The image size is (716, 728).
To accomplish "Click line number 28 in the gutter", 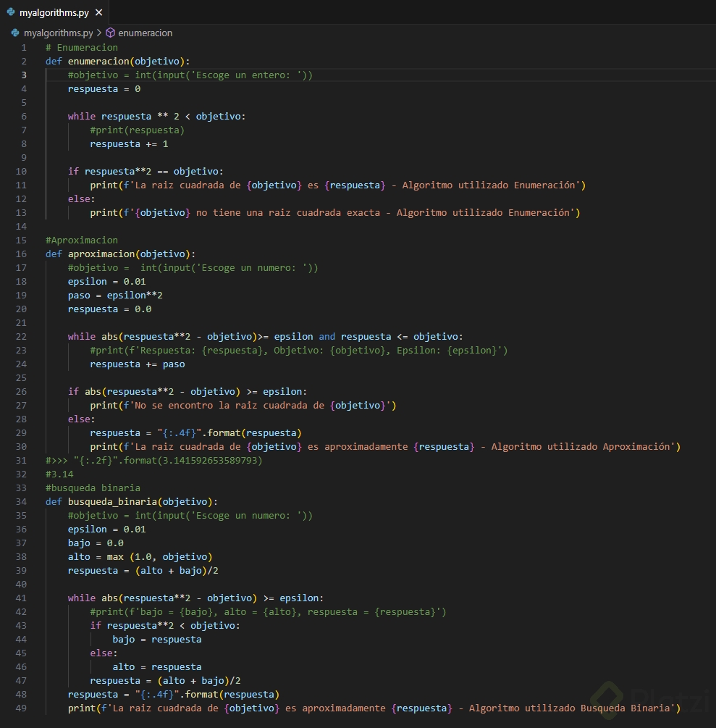I will [21, 419].
